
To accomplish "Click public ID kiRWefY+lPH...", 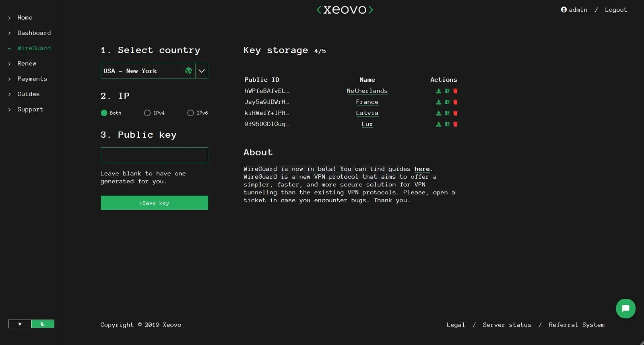I will pyautogui.click(x=266, y=113).
